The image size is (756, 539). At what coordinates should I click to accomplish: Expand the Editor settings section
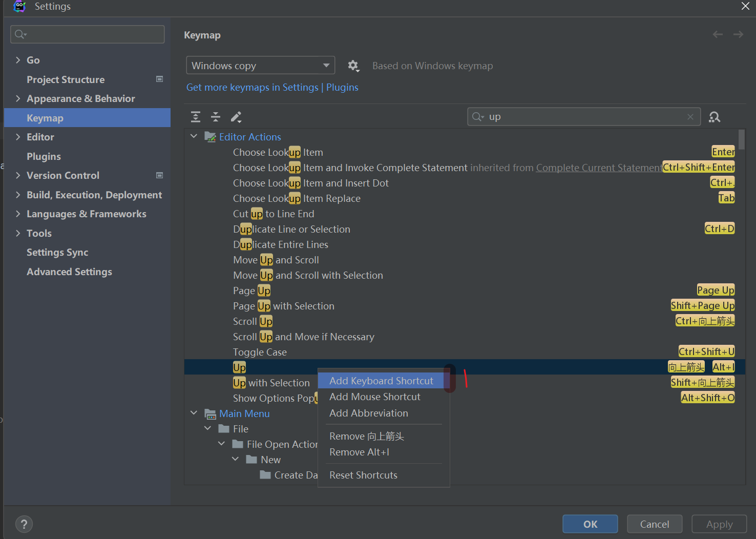18,137
